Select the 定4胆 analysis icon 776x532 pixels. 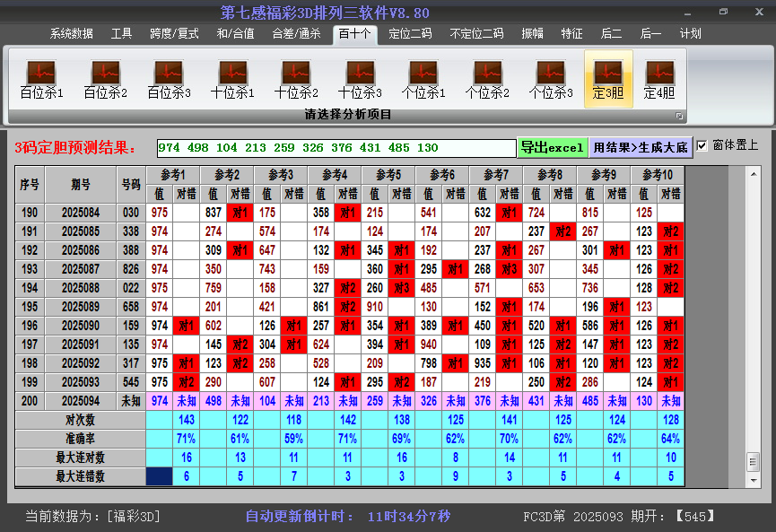click(659, 79)
